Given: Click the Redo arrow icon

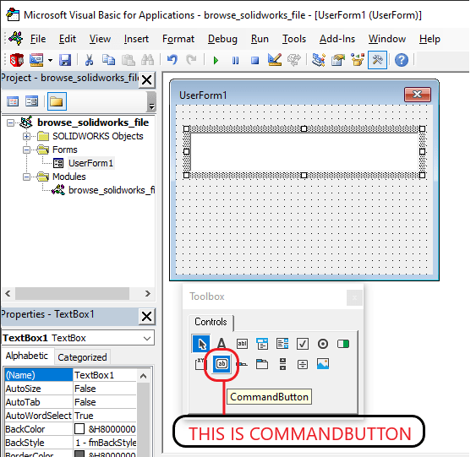Looking at the screenshot, I should pyautogui.click(x=191, y=60).
